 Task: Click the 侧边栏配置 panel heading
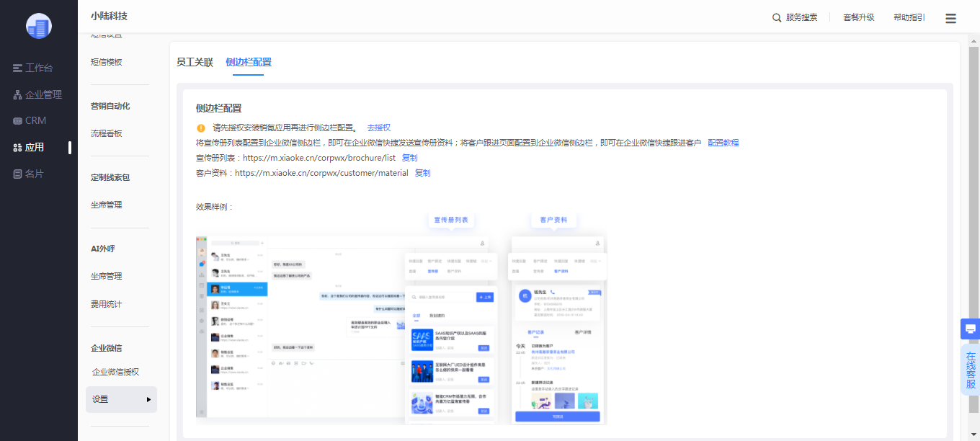click(219, 108)
